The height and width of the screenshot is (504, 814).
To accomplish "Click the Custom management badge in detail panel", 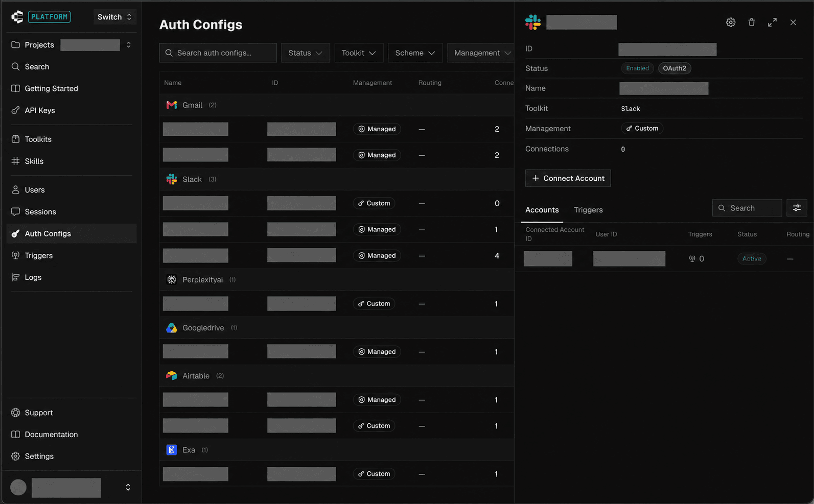I will click(642, 129).
